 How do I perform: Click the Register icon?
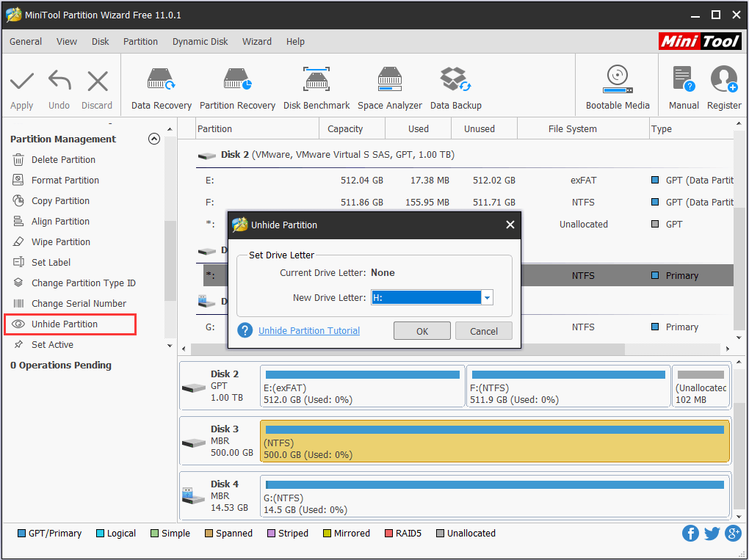[724, 79]
